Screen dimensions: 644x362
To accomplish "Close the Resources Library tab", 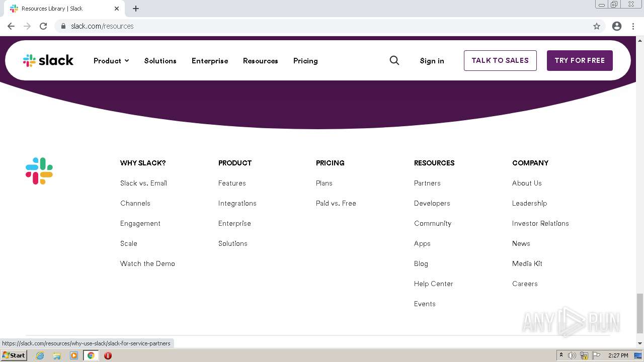I will click(x=117, y=9).
